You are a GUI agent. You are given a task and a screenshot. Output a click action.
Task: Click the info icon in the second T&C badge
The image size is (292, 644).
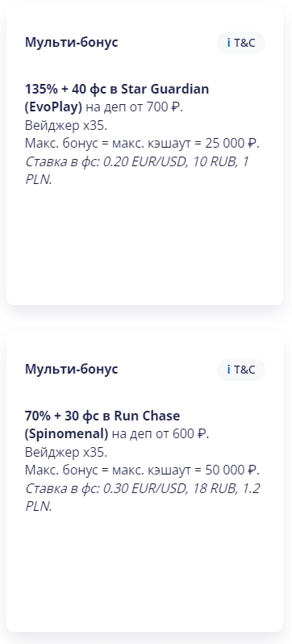(x=229, y=370)
